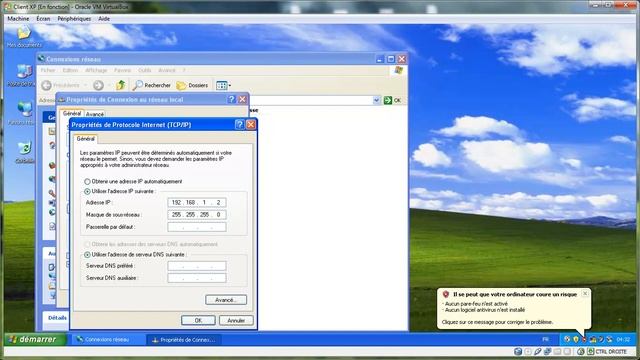Select Obtenir une adresse IP automatiquement
The height and width of the screenshot is (360, 640).
[x=87, y=181]
